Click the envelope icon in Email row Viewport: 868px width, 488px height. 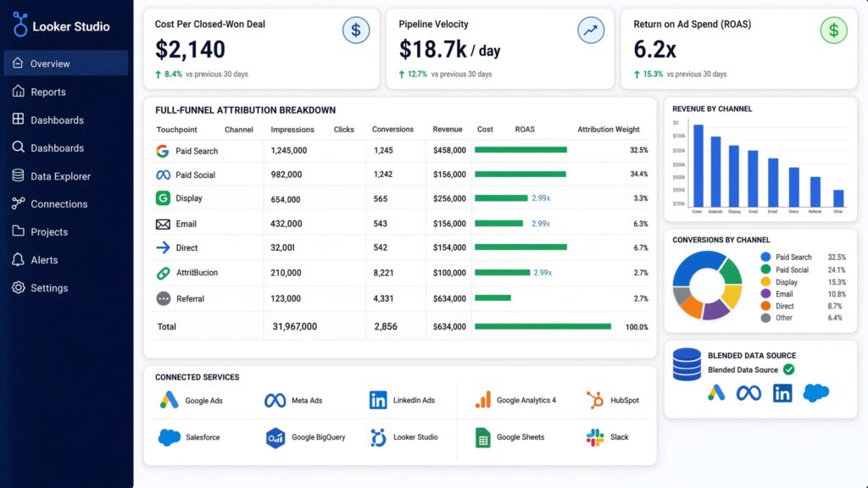pos(163,224)
